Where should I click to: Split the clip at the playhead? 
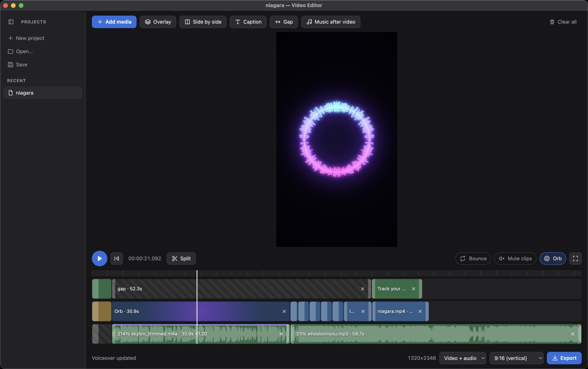click(181, 258)
